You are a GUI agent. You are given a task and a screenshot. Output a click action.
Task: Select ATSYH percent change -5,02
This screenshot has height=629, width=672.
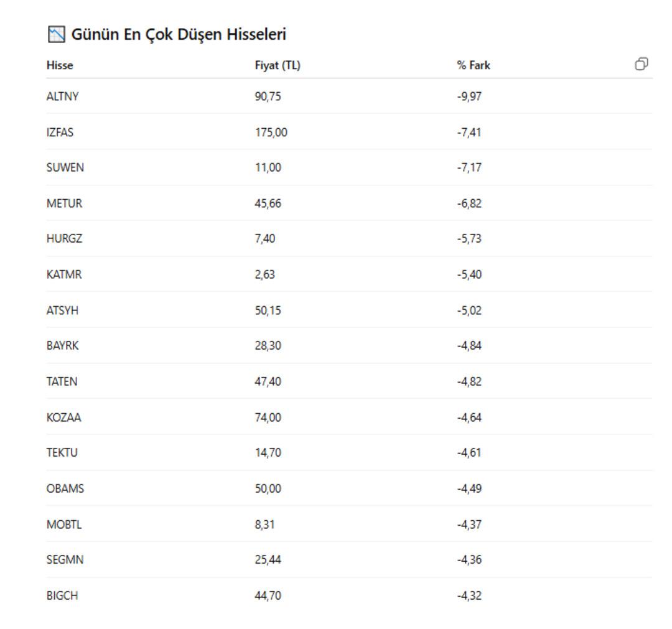[x=469, y=310]
